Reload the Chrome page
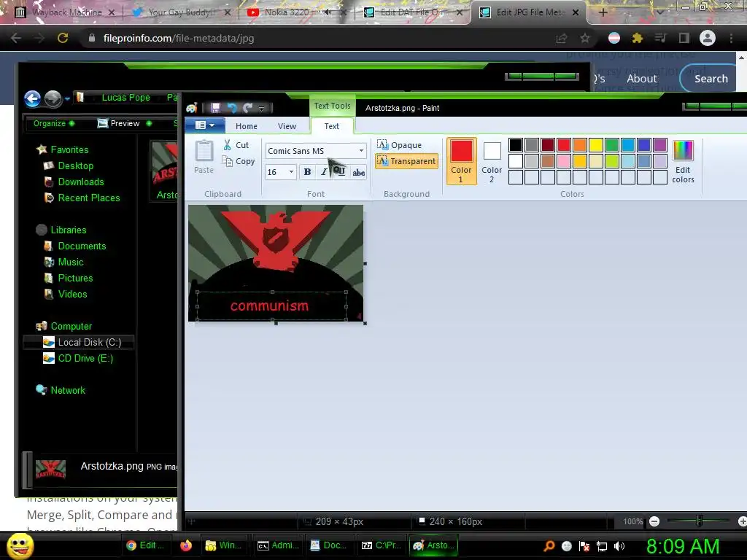Screen dimensions: 747x560 63,38
